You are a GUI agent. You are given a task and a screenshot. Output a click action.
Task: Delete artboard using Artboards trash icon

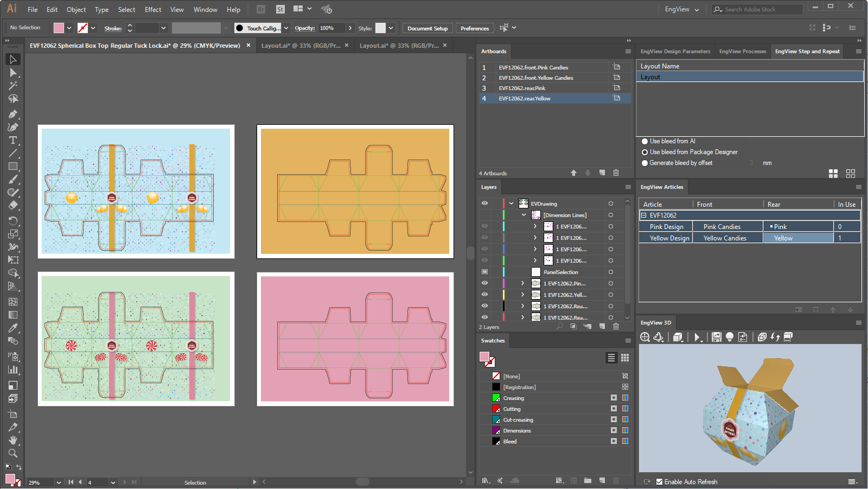point(616,173)
